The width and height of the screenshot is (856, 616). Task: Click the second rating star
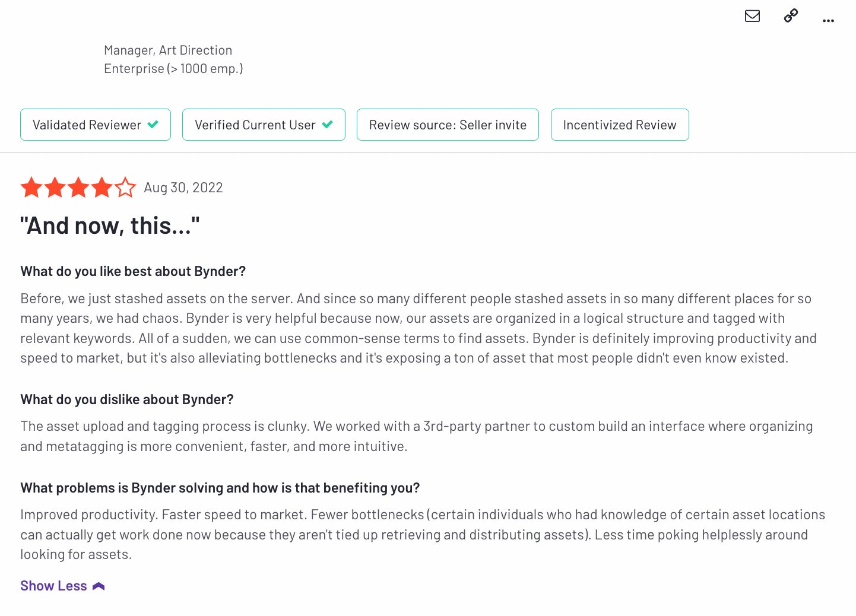coord(55,188)
